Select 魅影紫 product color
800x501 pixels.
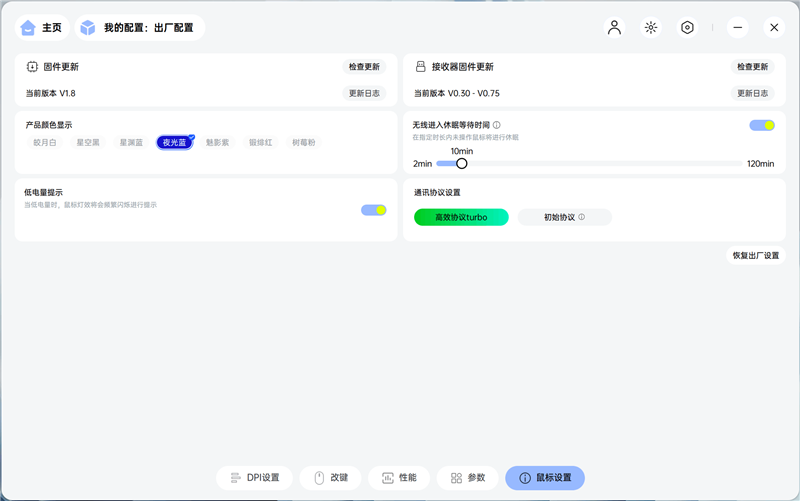[x=217, y=142]
